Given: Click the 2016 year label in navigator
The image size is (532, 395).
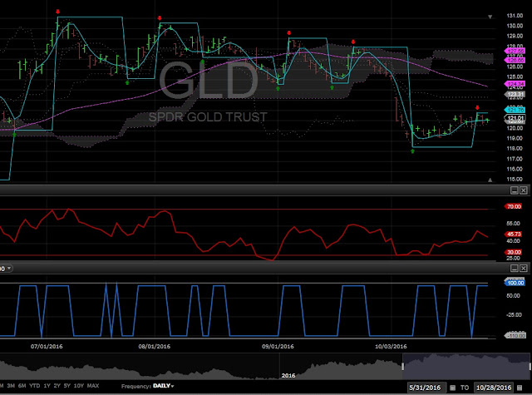Looking at the screenshot, I should click(x=288, y=376).
